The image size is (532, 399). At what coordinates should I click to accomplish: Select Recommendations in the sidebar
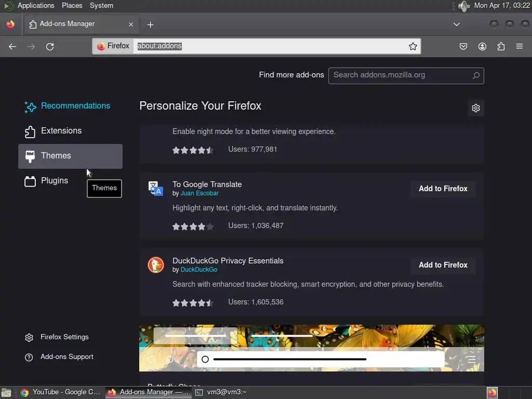70,106
